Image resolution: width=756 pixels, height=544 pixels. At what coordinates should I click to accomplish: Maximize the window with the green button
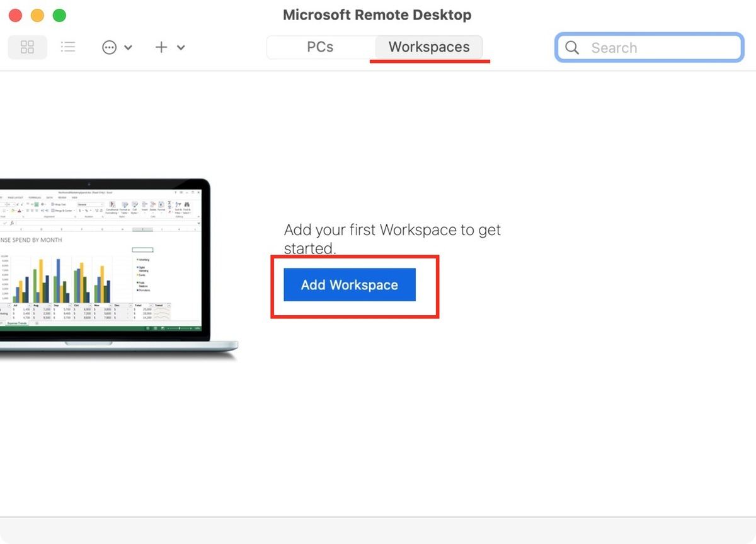[x=59, y=15]
